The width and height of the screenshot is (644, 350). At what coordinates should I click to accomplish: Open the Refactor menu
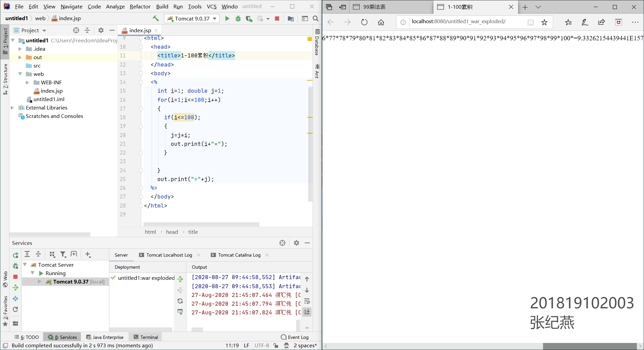140,6
